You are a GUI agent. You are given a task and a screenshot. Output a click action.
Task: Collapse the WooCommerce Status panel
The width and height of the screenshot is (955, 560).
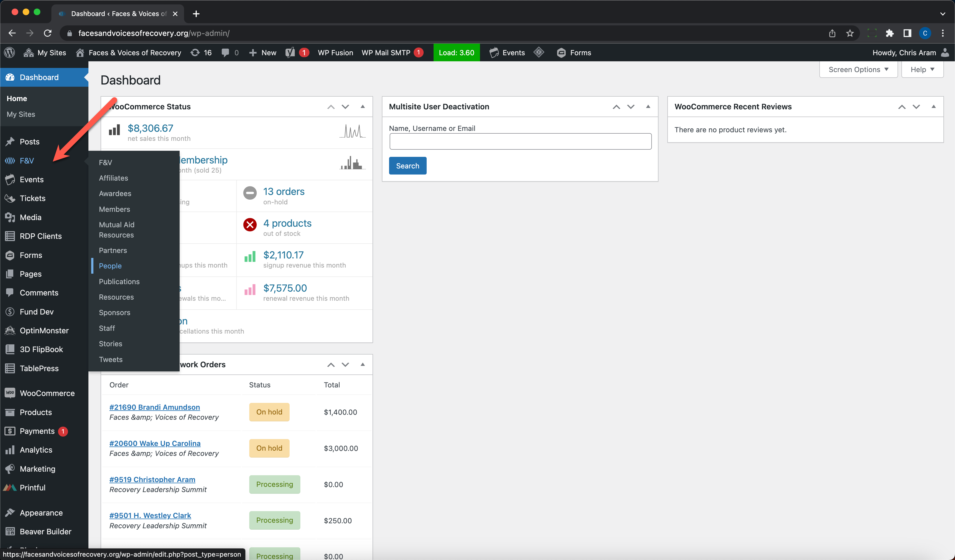click(363, 106)
